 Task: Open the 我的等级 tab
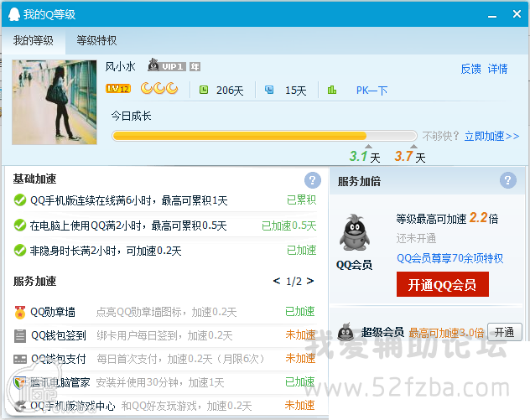[x=34, y=40]
